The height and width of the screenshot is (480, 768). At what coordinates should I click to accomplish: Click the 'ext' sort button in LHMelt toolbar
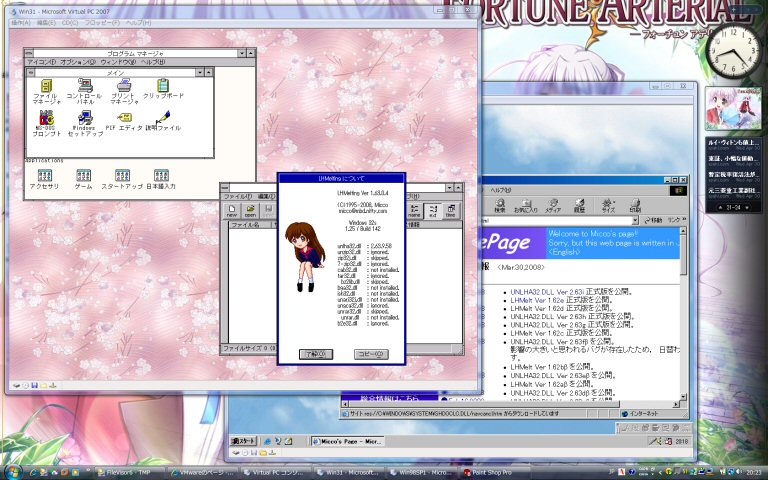point(433,211)
